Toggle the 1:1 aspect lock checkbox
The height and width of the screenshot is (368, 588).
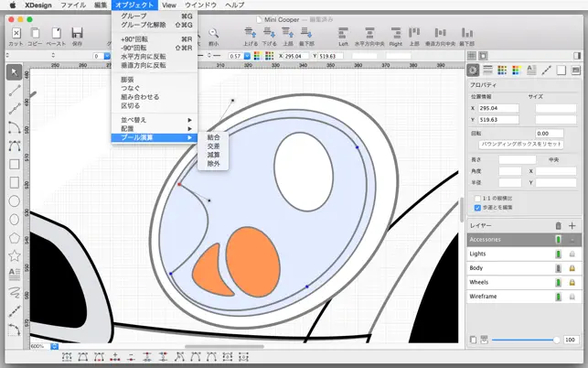[x=477, y=198]
